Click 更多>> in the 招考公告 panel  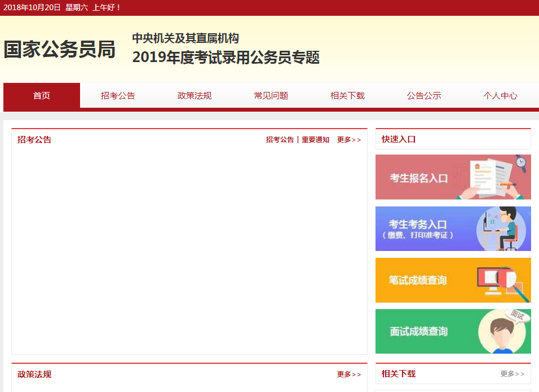pyautogui.click(x=349, y=140)
